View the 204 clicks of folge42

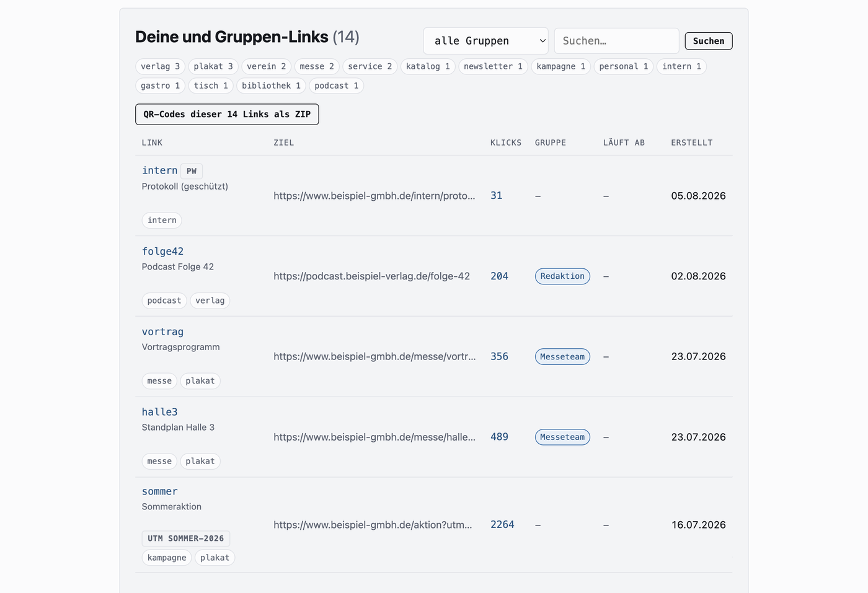(x=499, y=276)
